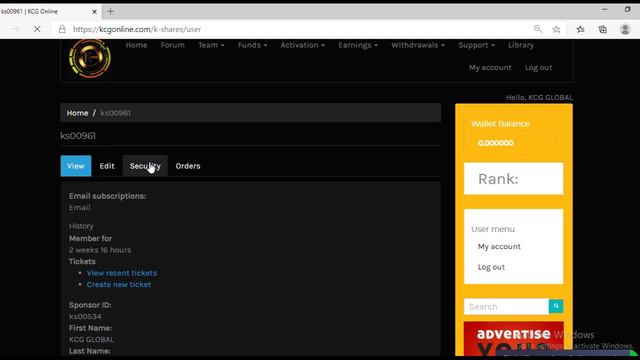
Task: Click the address bar URL
Action: (x=137, y=29)
